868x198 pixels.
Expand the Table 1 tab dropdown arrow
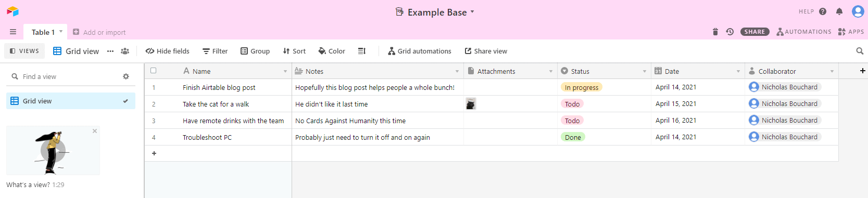pos(61,32)
